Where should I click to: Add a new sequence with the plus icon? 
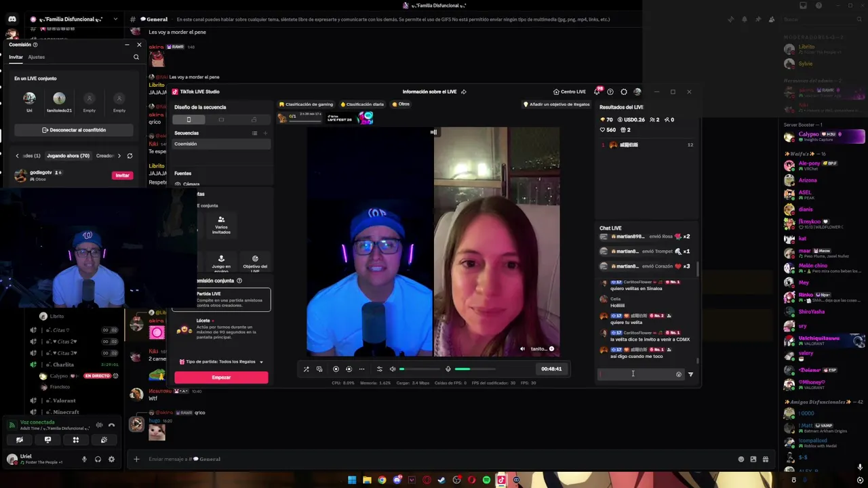click(265, 133)
